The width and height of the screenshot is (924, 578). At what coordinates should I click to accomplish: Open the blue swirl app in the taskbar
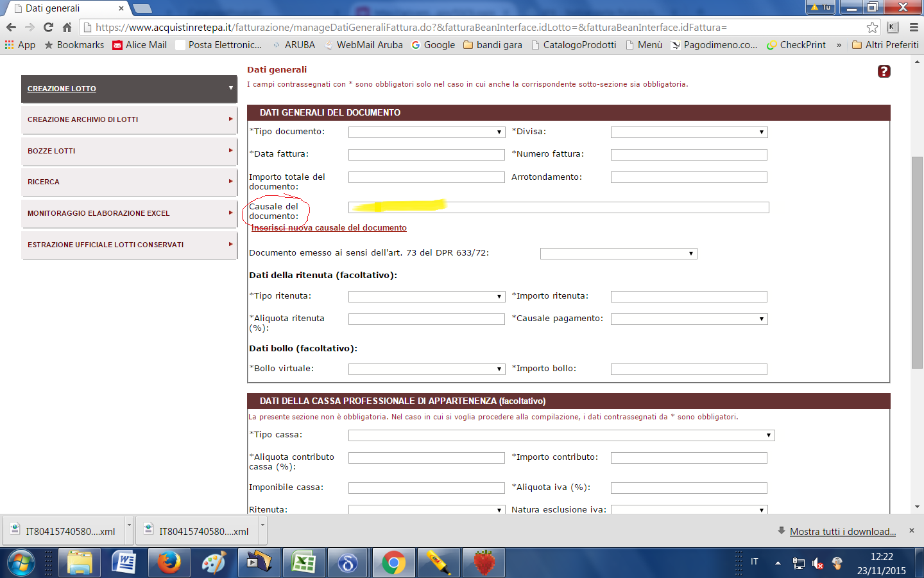click(349, 563)
